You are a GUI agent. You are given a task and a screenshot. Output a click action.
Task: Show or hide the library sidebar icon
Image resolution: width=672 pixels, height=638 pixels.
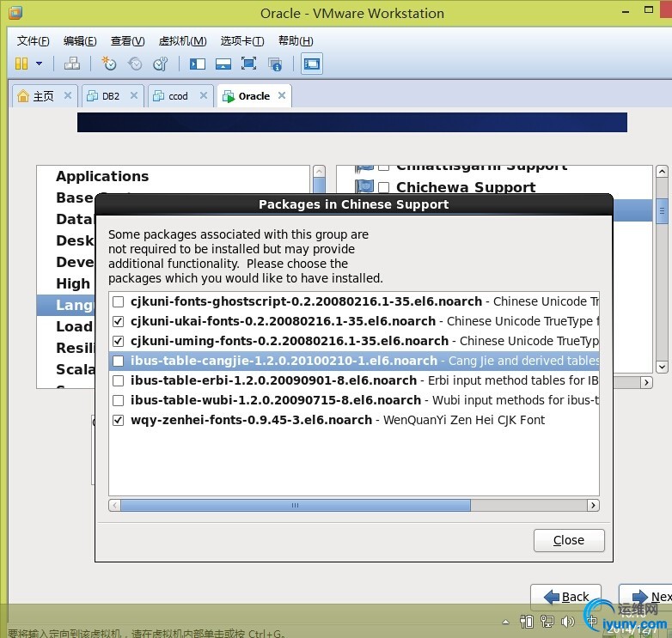198,64
